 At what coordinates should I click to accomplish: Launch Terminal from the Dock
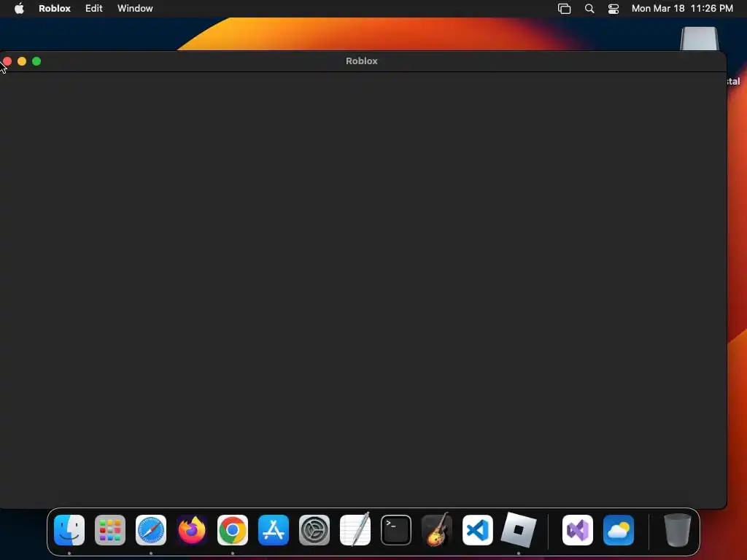396,530
